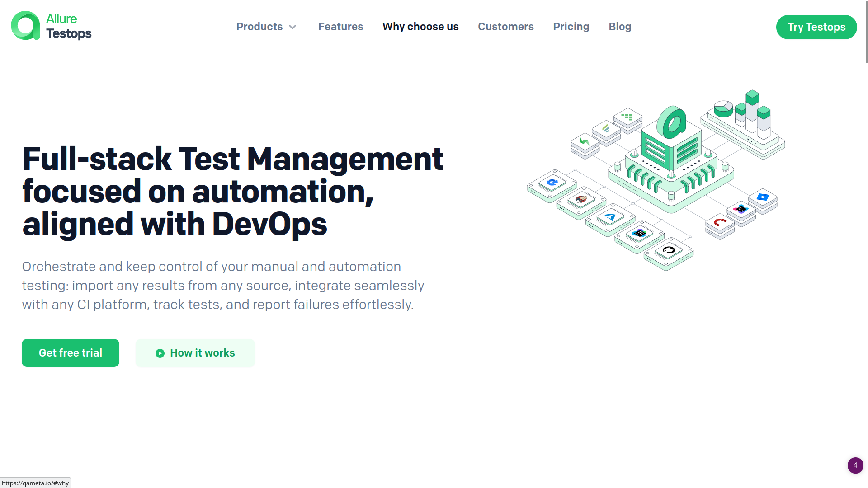
Task: Click the play icon inside How it works
Action: [x=159, y=353]
